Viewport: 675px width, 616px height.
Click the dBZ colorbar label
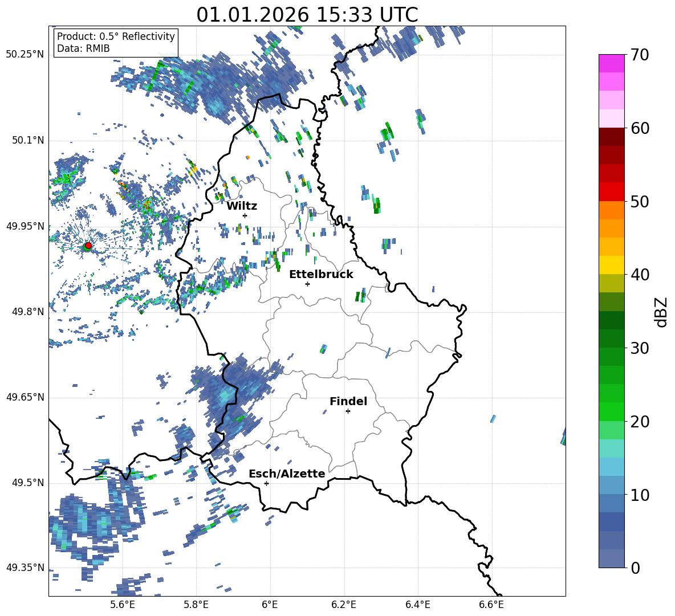pyautogui.click(x=661, y=312)
